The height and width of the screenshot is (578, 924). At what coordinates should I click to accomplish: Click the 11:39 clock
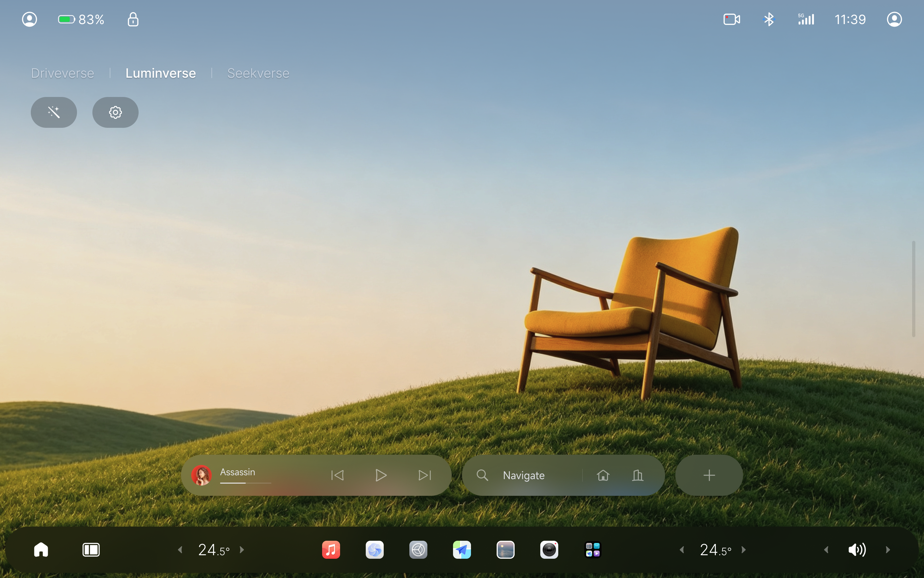coord(850,19)
